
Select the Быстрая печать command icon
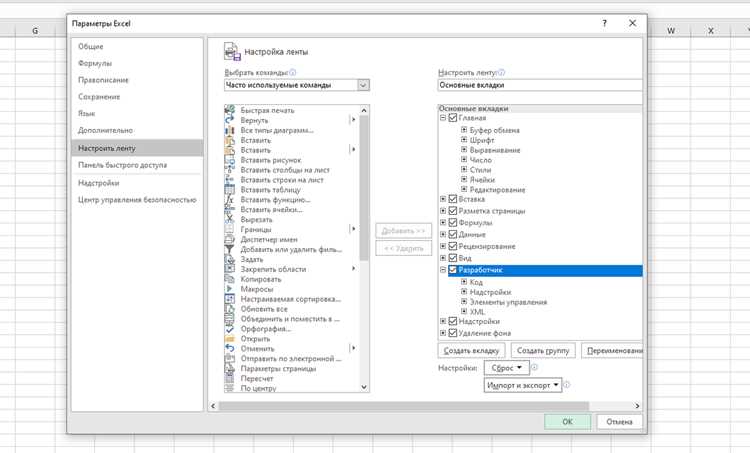(x=230, y=110)
